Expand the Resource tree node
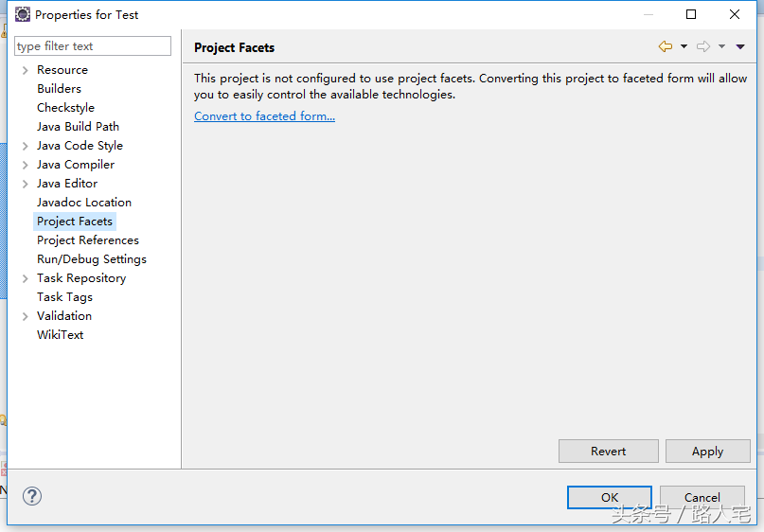This screenshot has height=532, width=764. click(26, 70)
